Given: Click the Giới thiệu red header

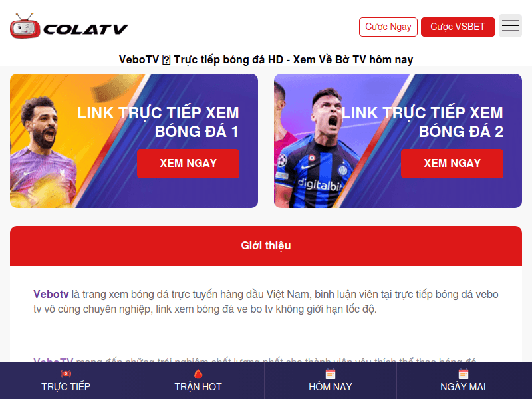Looking at the screenshot, I should (x=266, y=246).
